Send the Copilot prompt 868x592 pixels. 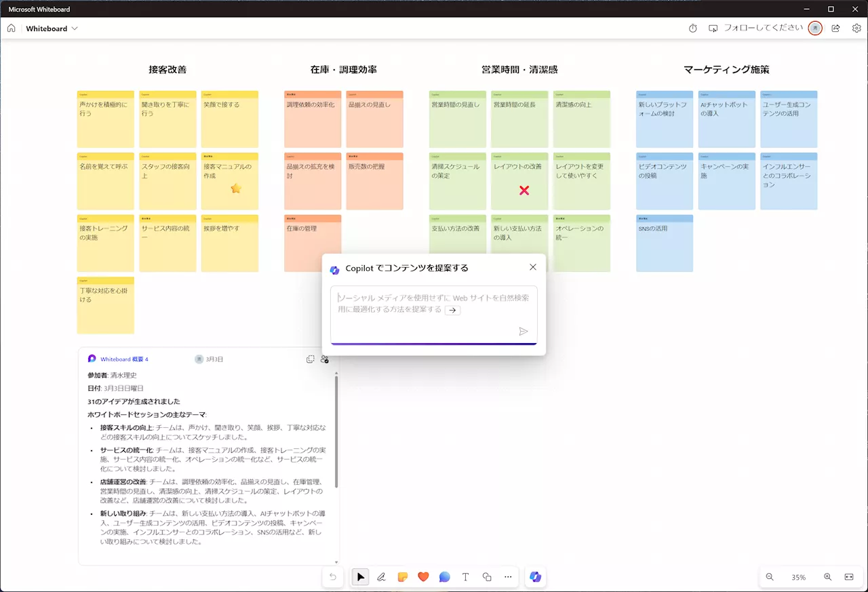coord(523,332)
